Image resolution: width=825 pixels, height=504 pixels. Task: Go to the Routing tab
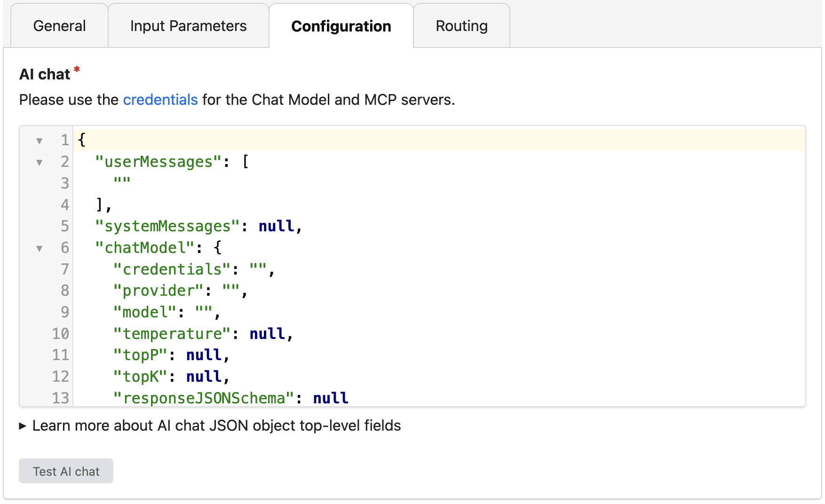(x=461, y=26)
